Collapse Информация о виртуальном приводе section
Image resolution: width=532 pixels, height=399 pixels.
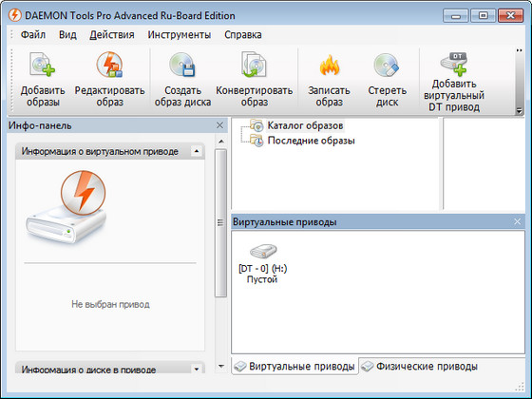[197, 151]
